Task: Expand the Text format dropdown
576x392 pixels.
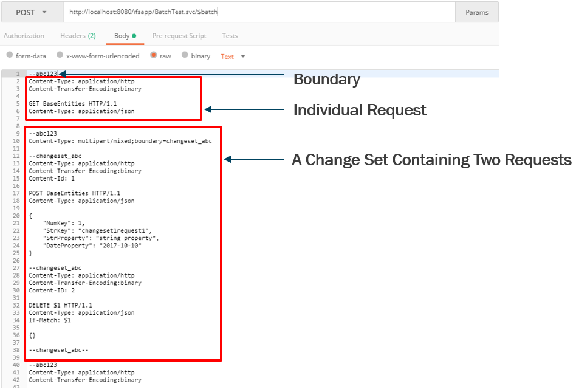Action: (233, 57)
